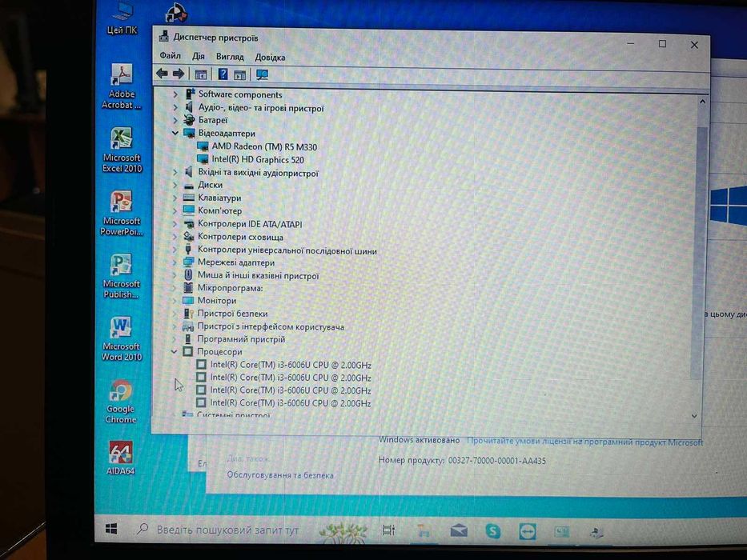747x560 pixels.
Task: Click Google Chrome desktop icon
Action: [x=121, y=402]
